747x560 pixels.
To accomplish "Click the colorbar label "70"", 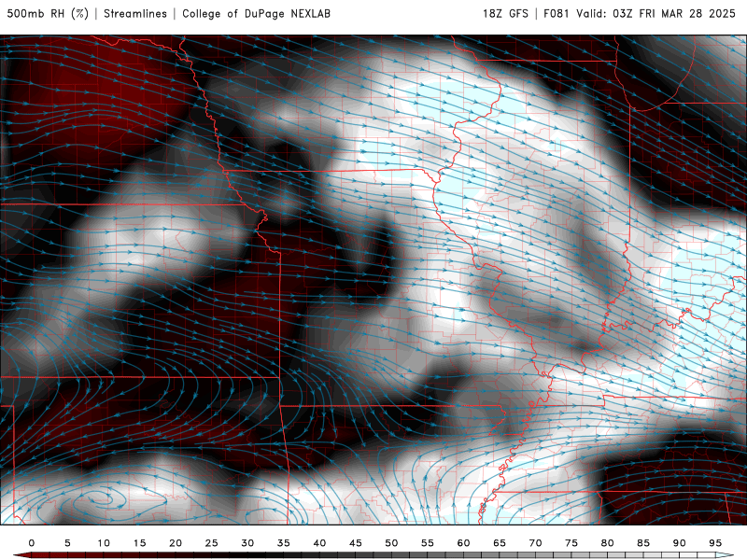I will [x=535, y=543].
